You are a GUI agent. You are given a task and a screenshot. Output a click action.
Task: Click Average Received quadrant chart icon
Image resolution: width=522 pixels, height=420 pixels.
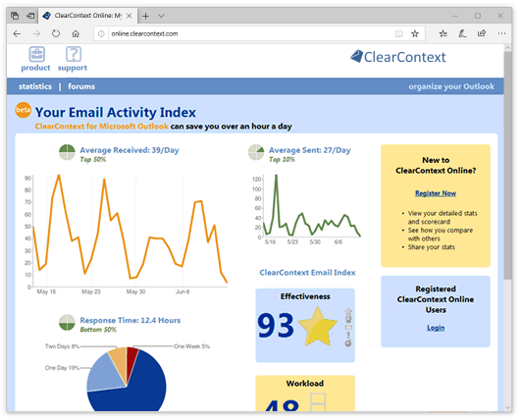click(67, 152)
